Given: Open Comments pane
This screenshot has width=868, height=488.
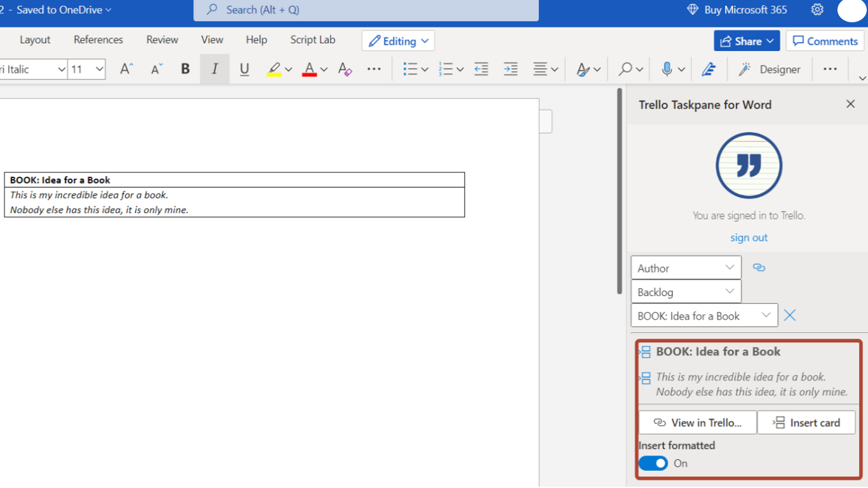Looking at the screenshot, I should (825, 41).
